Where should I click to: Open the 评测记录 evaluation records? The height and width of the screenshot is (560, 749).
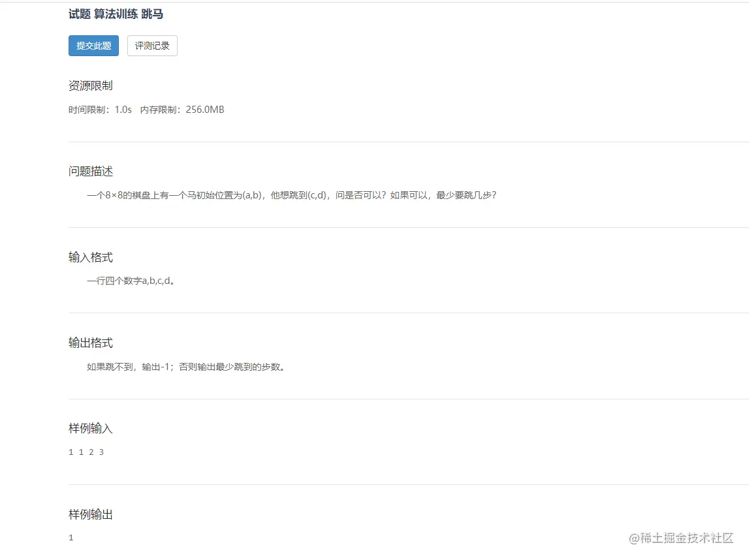[x=151, y=46]
